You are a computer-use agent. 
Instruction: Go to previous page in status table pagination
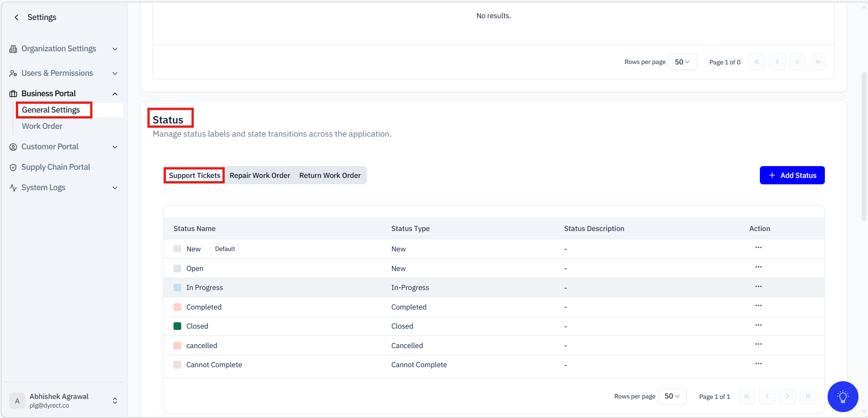(767, 396)
